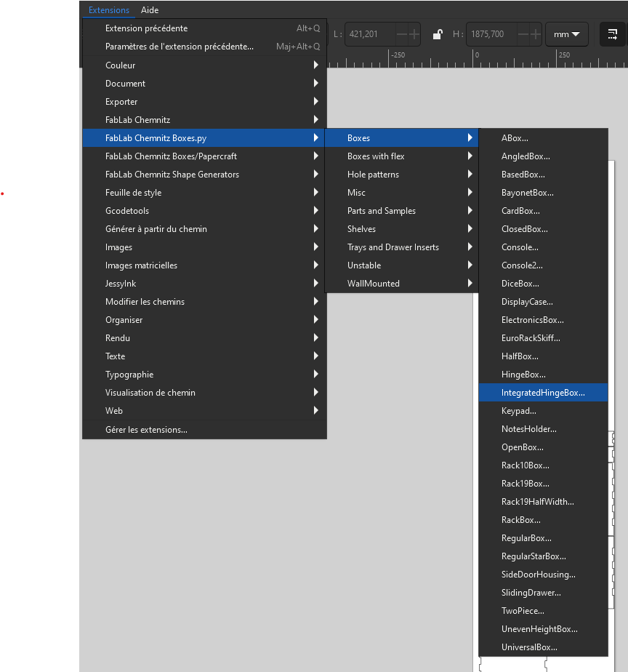Choose BasedBox generator
The width and height of the screenshot is (628, 672).
point(543,175)
